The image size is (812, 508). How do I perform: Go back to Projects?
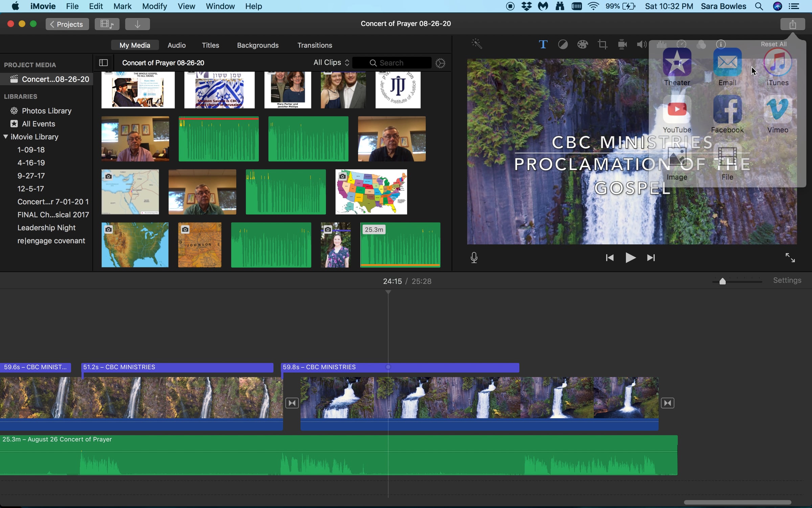coord(67,24)
